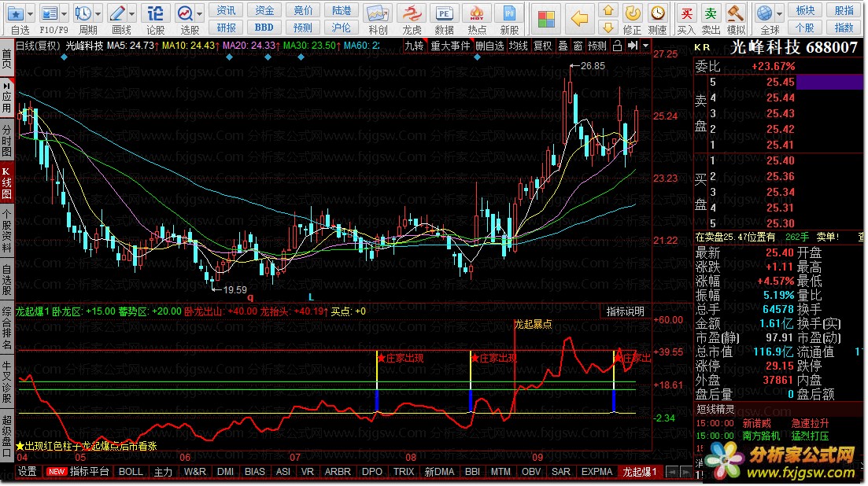Toggle the chart toolbar 预测 forecast option
The width and height of the screenshot is (868, 486).
[x=597, y=46]
